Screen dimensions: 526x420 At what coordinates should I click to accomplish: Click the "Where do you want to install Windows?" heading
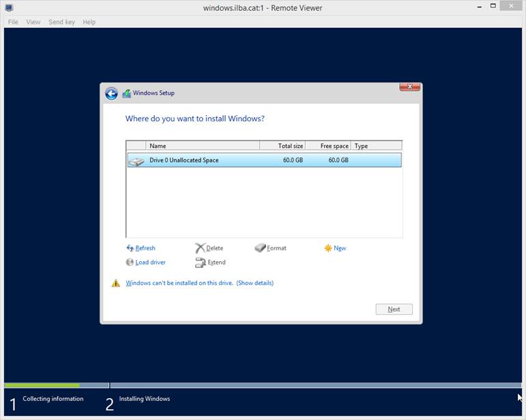tap(195, 119)
